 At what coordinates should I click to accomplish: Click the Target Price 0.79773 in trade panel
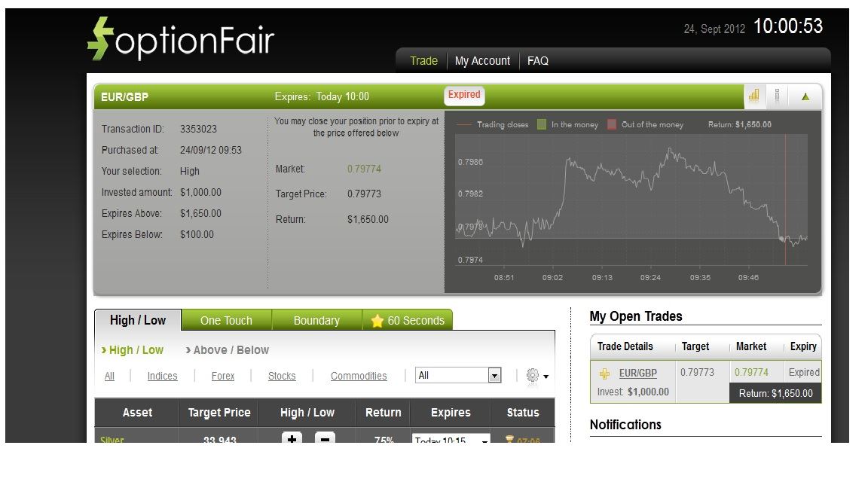[364, 194]
